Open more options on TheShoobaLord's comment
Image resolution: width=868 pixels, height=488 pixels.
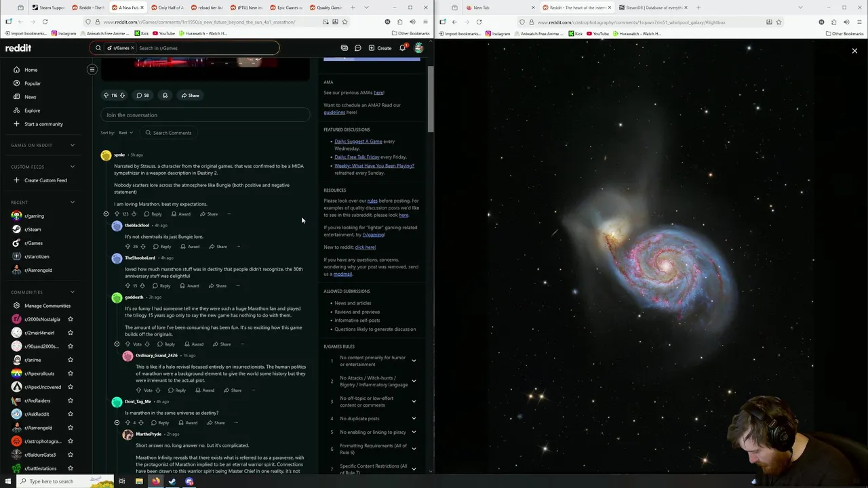238,286
